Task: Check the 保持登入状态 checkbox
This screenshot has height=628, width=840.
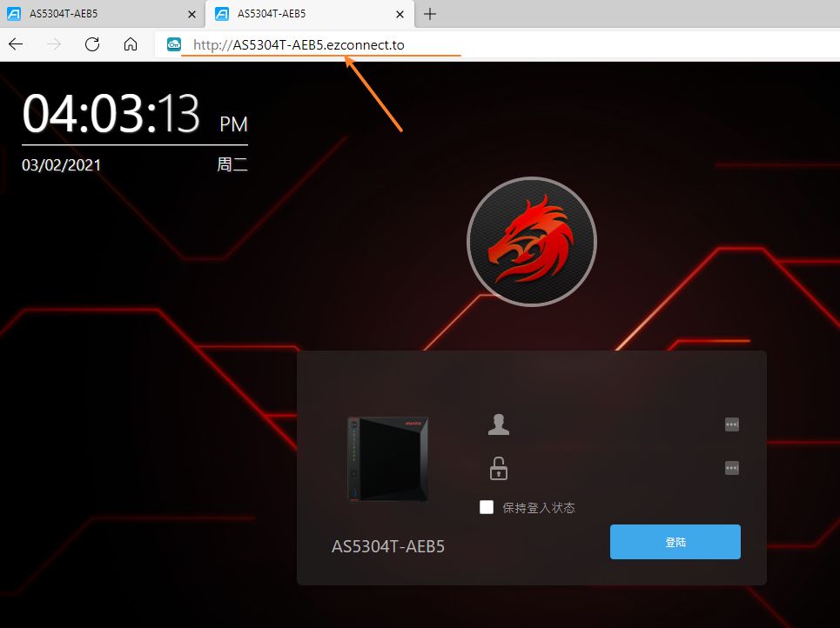Action: [x=487, y=507]
